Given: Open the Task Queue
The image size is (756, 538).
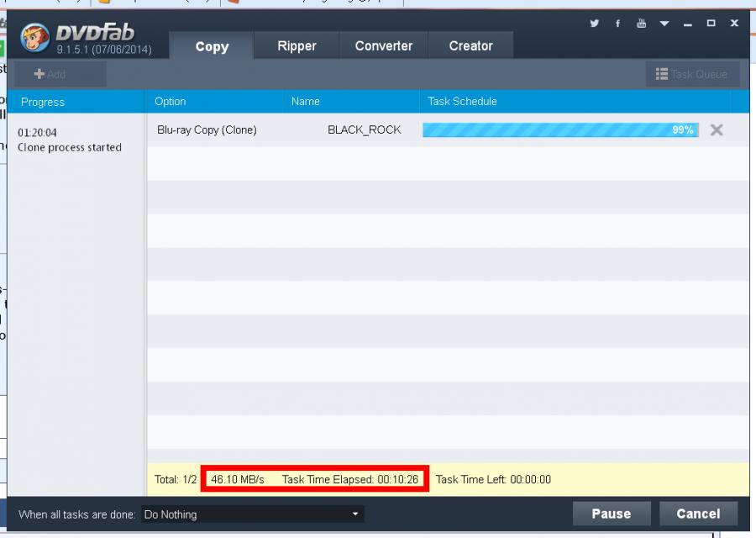Looking at the screenshot, I should 692,74.
